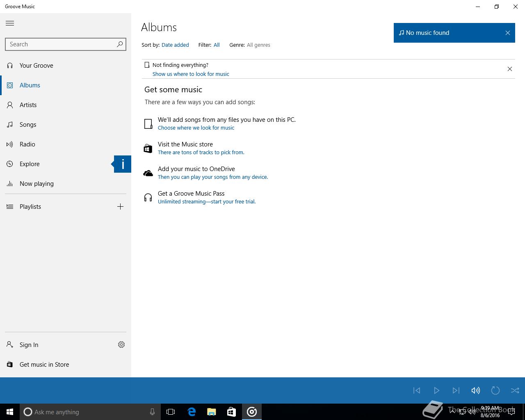525x420 pixels.
Task: Click the Music store bag icon
Action: pyautogui.click(x=148, y=148)
